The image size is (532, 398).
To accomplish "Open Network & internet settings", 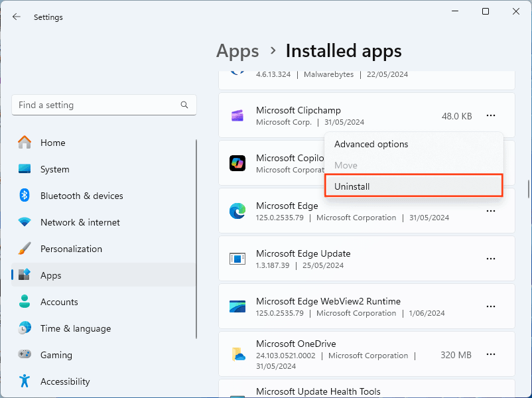I will coord(80,222).
